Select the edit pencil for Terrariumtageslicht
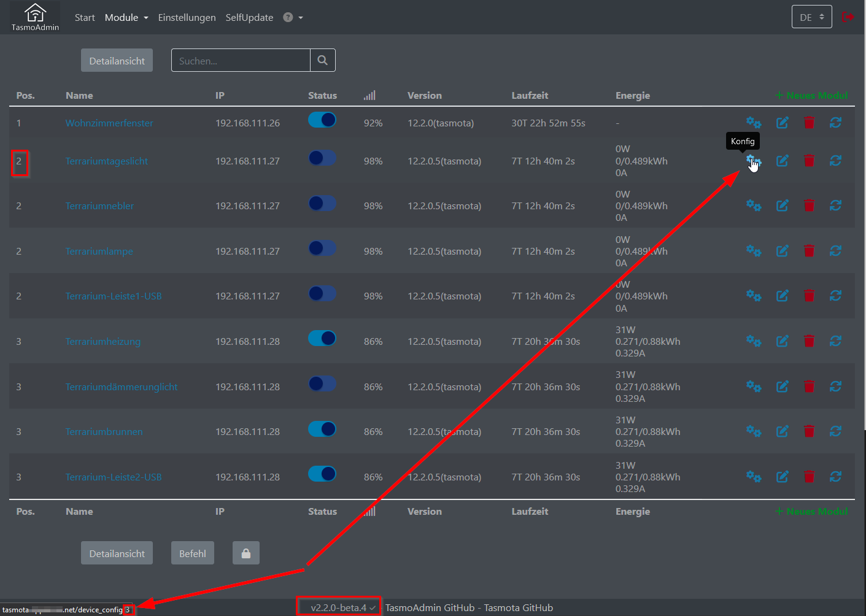The height and width of the screenshot is (616, 866). click(x=783, y=161)
